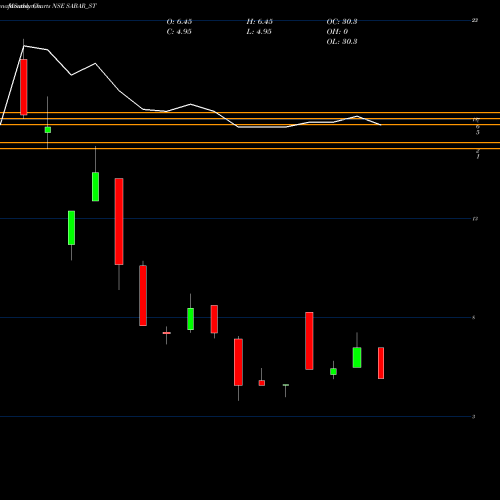
Task: Select the "OL: 30.3" value
Action: [x=342, y=42]
